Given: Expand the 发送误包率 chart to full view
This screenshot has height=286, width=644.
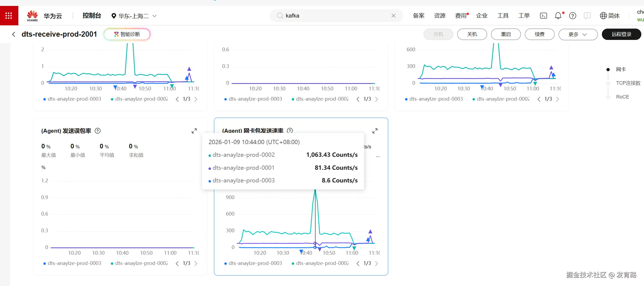Looking at the screenshot, I should tap(194, 131).
